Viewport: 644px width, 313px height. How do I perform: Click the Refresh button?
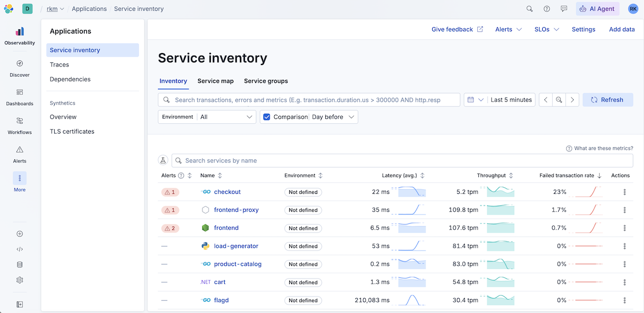coord(608,100)
